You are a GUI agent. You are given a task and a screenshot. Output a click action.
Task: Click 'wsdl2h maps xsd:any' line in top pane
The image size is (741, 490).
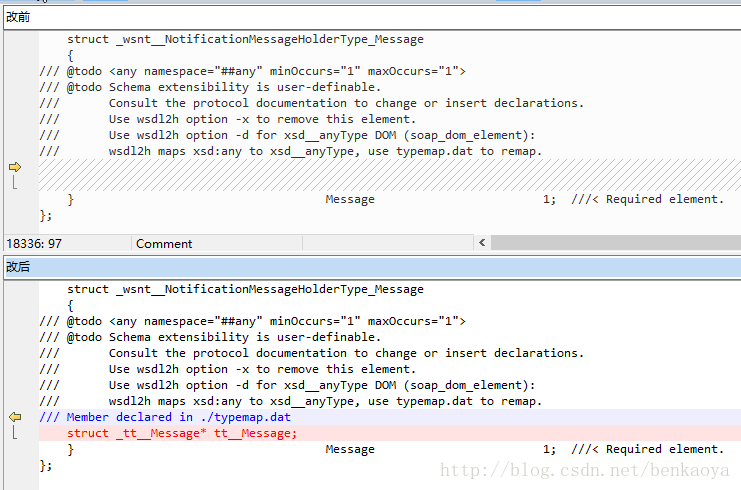pos(291,151)
